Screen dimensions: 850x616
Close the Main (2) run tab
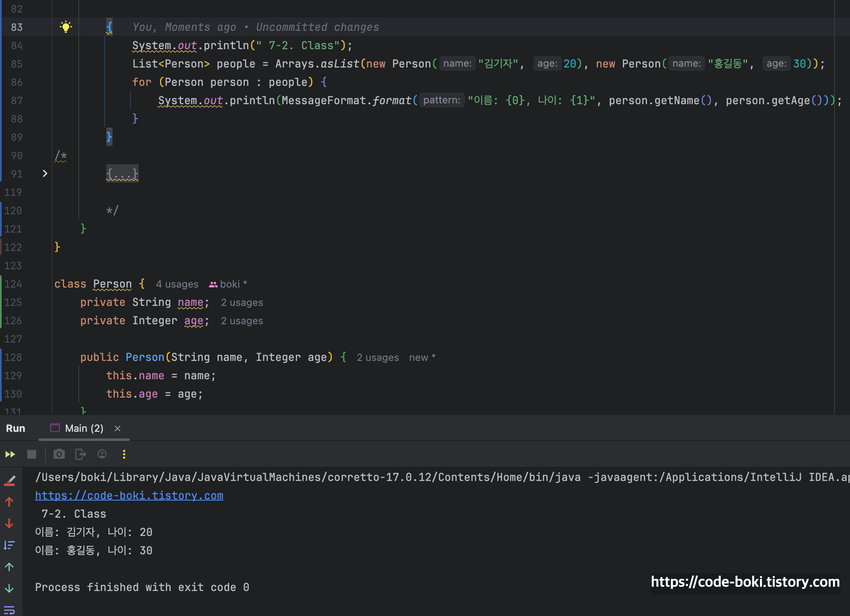click(117, 428)
